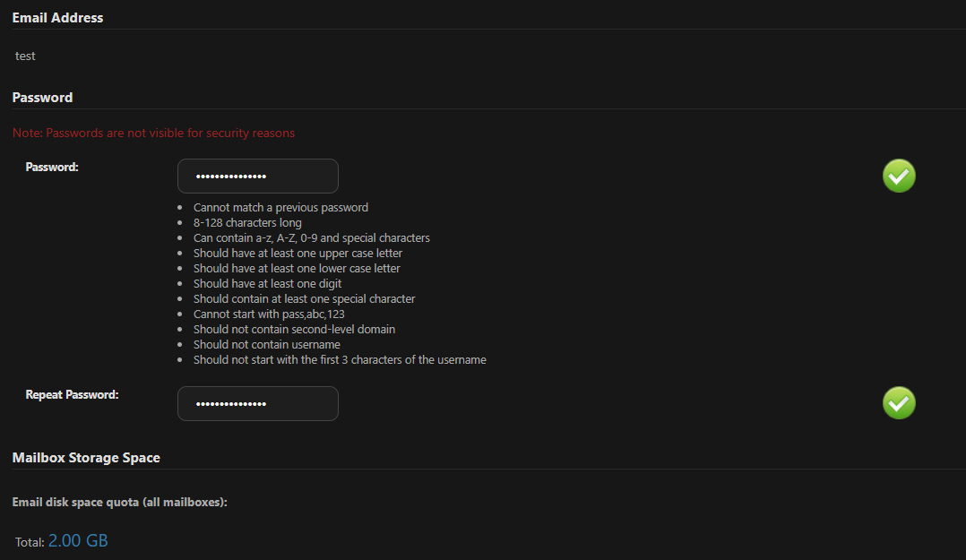
Task: Click the Mailbox Storage Space heading
Action: 86,457
